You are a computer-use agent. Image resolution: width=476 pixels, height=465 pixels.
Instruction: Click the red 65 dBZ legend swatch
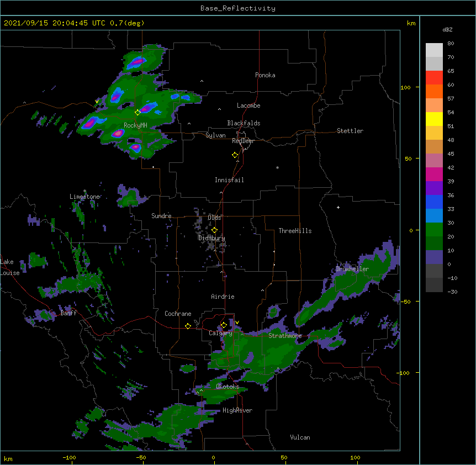434,78
